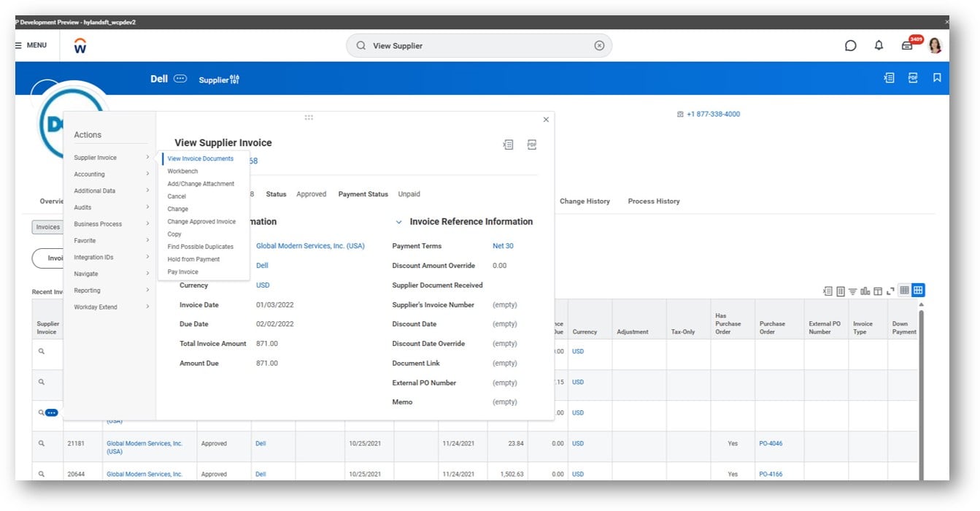This screenshot has width=980, height=511.
Task: Switch to Process History tab
Action: point(654,201)
